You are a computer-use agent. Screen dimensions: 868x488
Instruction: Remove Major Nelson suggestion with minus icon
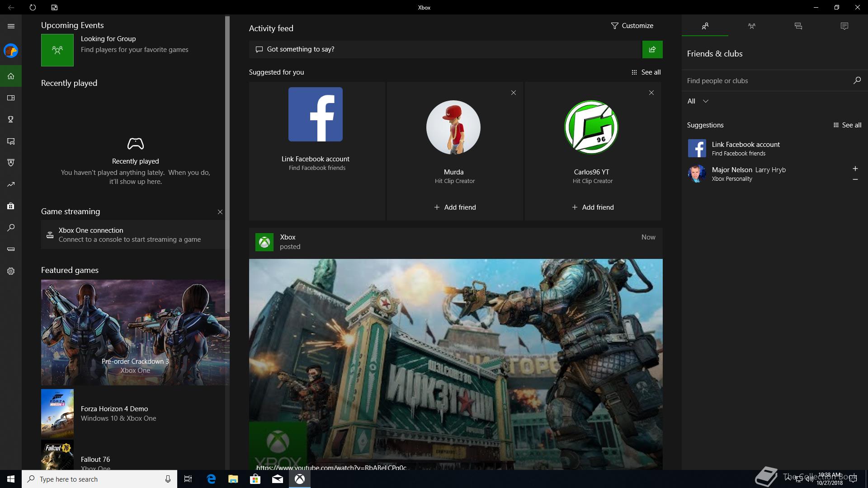(x=855, y=179)
